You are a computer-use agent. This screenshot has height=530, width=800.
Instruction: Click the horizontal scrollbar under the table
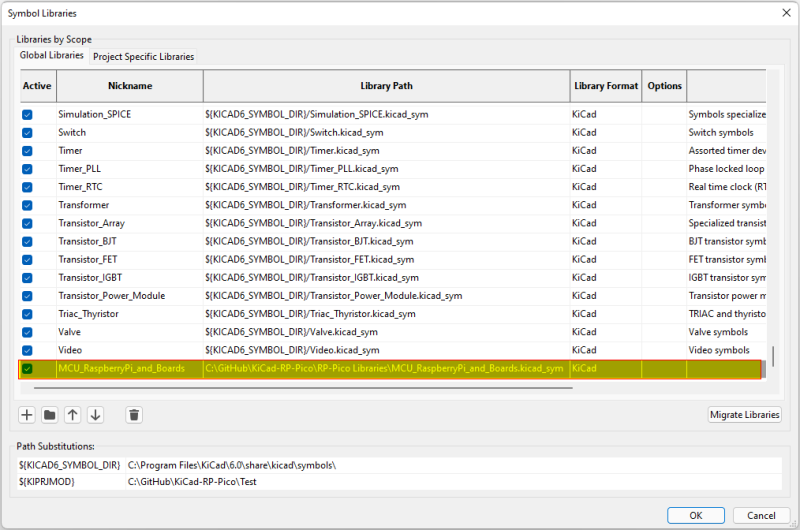300,386
